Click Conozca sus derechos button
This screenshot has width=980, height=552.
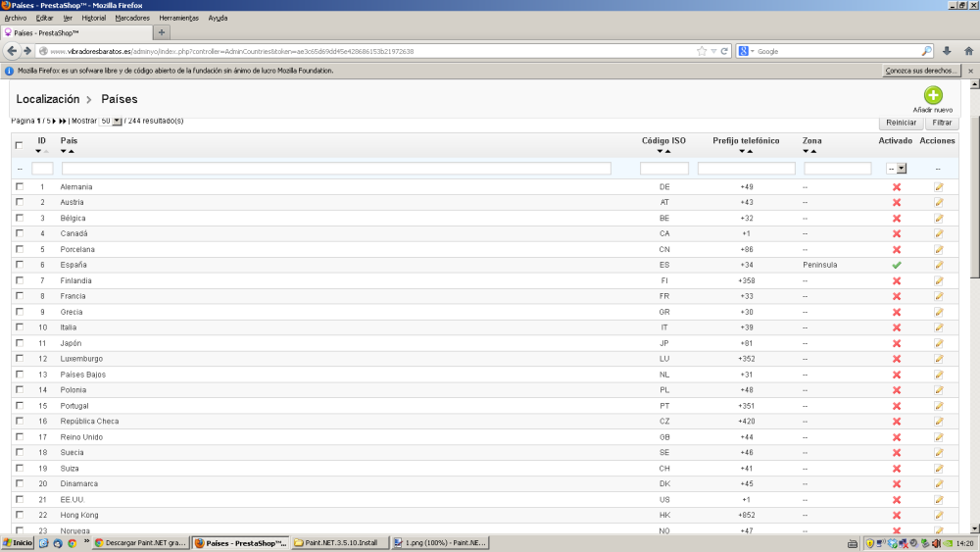click(920, 71)
